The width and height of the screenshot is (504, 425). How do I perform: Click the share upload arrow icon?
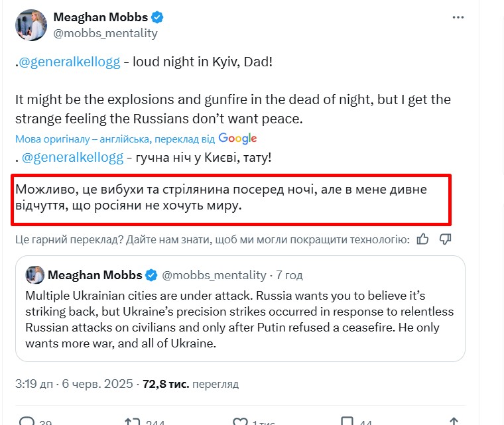454,420
